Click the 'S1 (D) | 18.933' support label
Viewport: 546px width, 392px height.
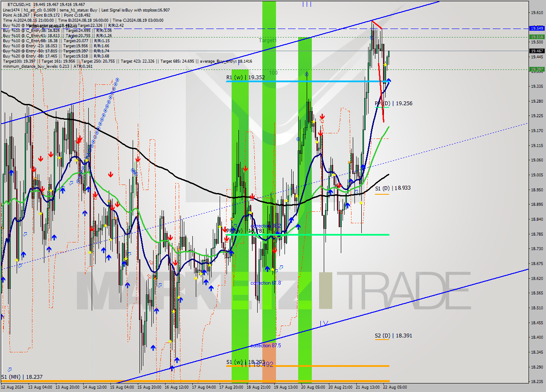(x=393, y=187)
